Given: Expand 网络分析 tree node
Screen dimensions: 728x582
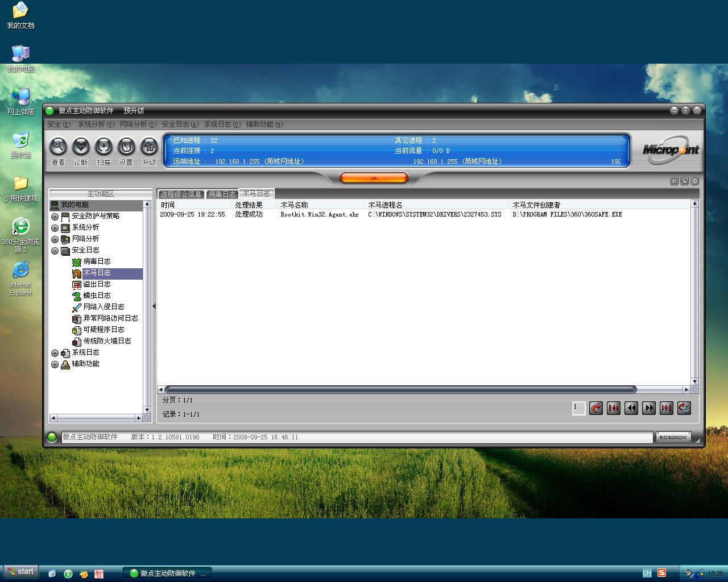Looking at the screenshot, I should (55, 239).
